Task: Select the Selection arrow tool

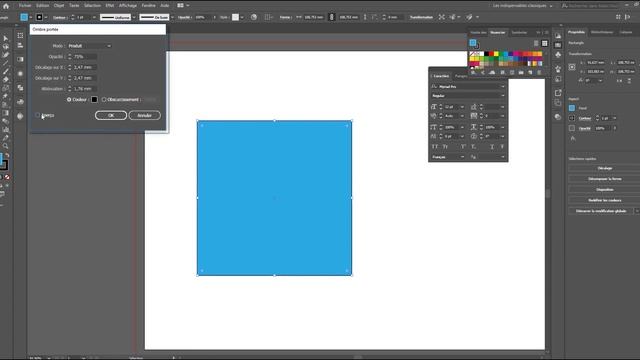Action: [6, 38]
